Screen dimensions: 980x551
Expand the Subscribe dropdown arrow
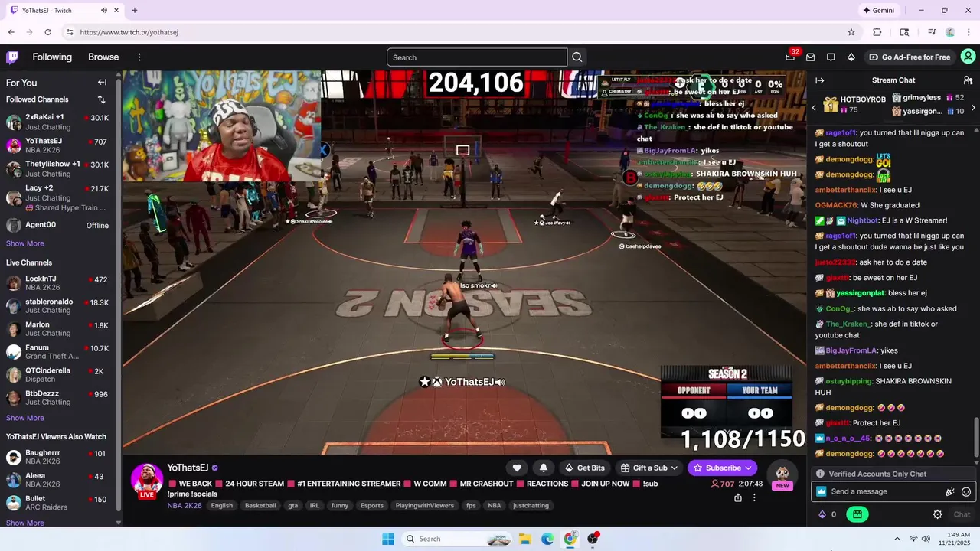(x=749, y=468)
